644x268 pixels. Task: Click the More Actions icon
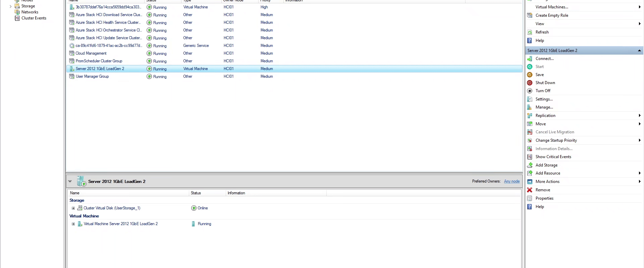(x=530, y=182)
